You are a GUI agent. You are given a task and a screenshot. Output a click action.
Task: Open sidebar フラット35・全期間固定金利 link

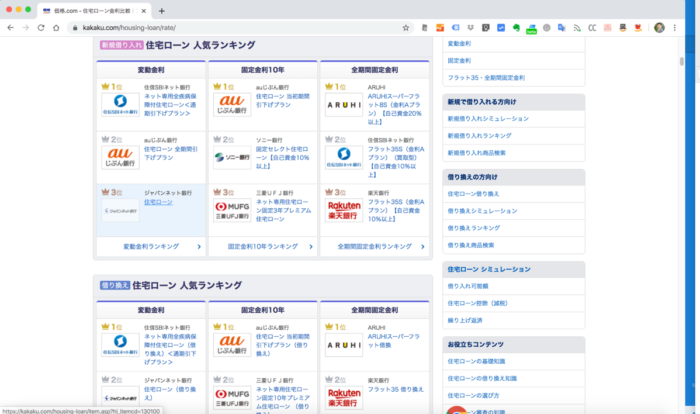point(486,78)
